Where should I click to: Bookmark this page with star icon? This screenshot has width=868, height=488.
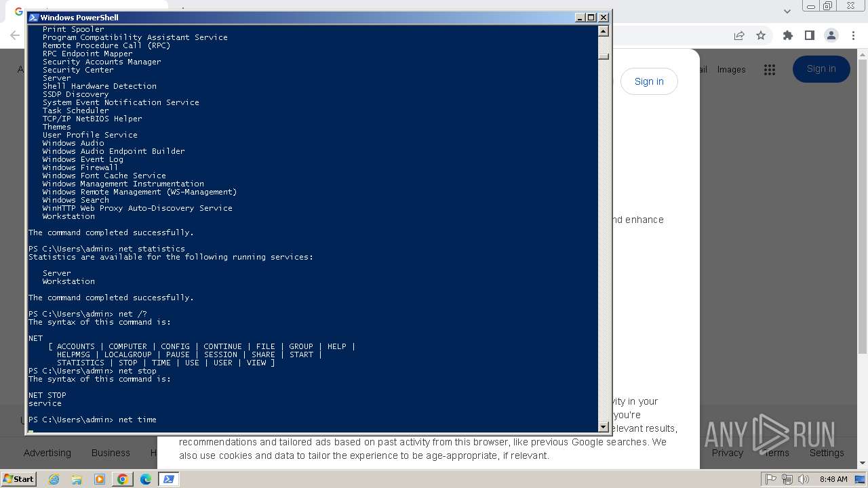pos(761,35)
